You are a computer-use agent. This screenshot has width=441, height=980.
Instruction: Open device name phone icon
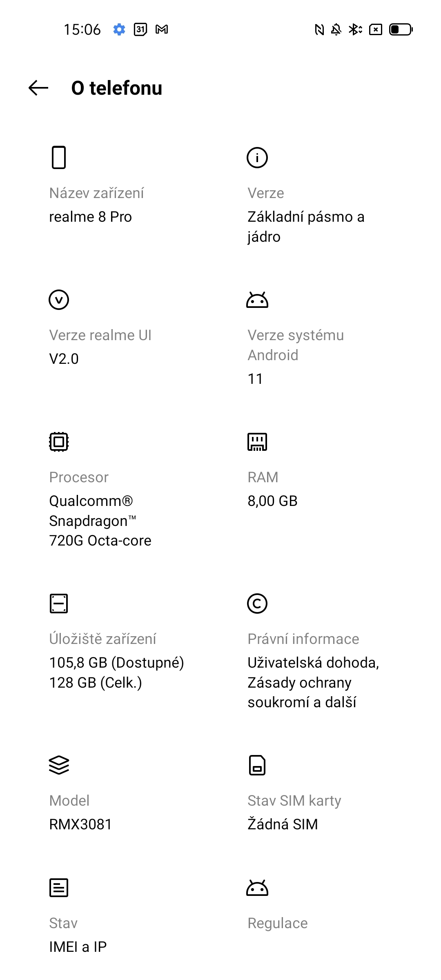59,157
